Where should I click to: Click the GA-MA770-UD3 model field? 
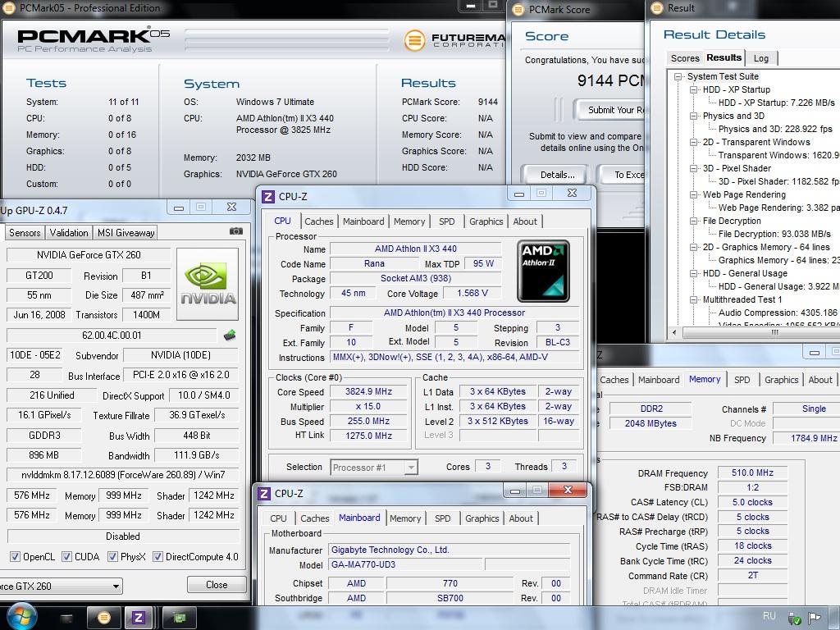pyautogui.click(x=404, y=564)
